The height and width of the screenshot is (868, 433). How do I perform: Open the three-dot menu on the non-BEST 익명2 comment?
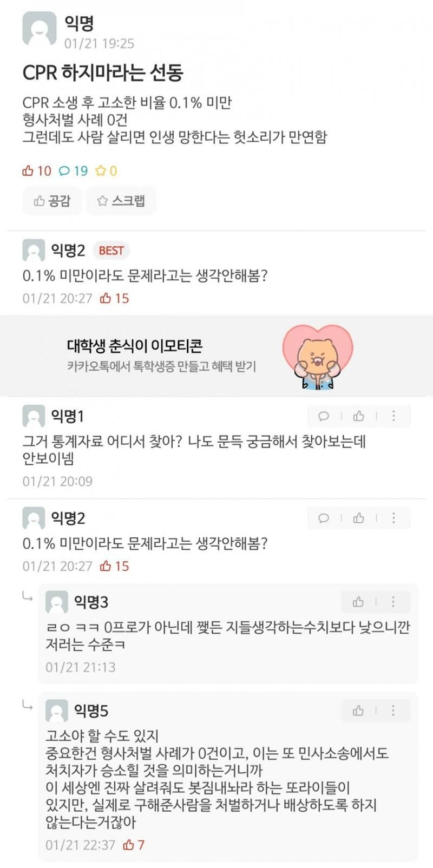(x=393, y=518)
